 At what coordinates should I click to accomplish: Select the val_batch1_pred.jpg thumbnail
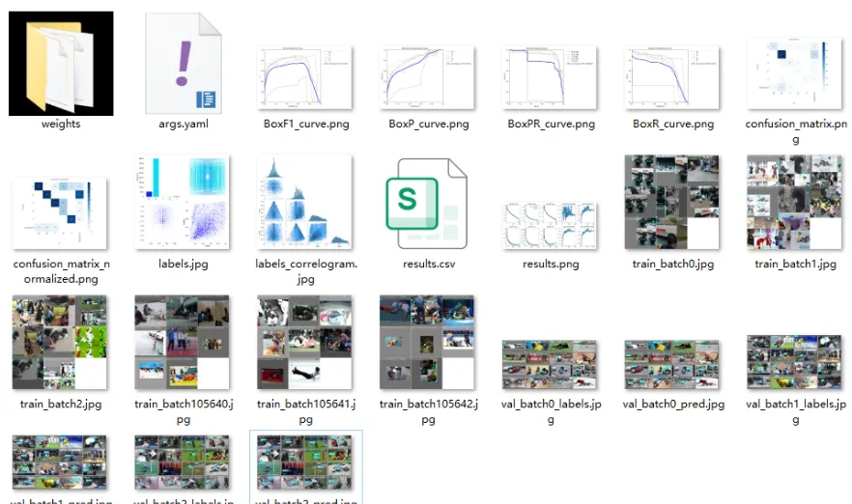coord(60,462)
